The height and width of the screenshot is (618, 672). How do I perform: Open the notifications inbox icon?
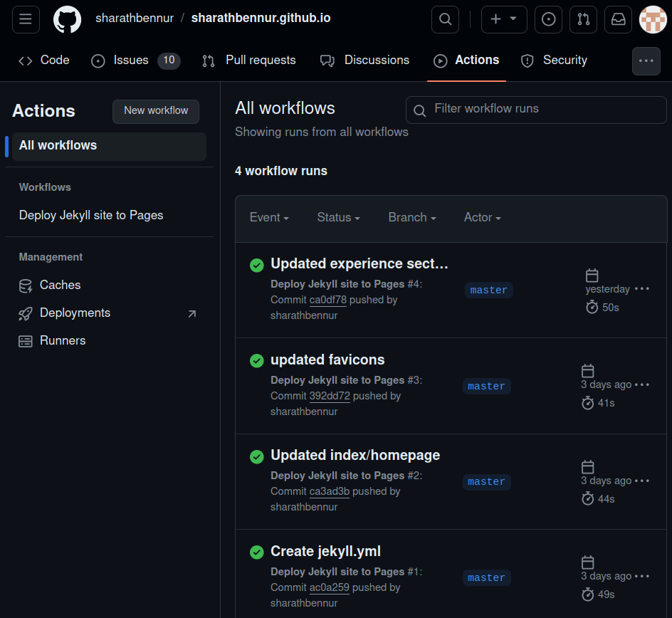(618, 19)
